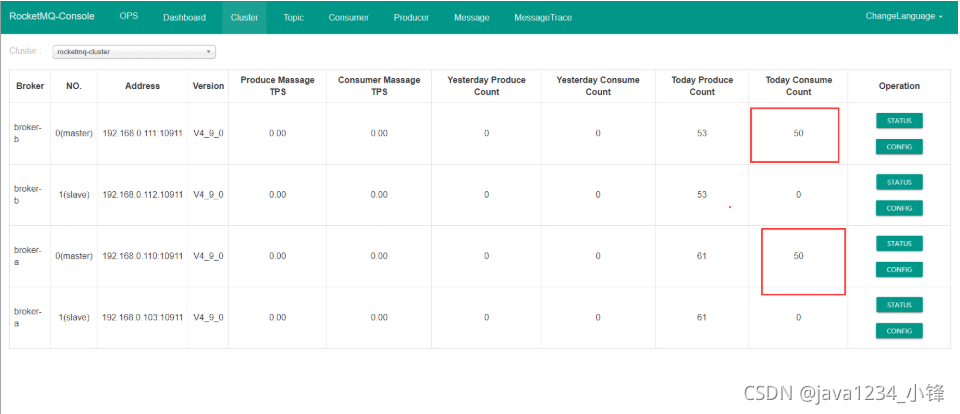Open the RocketMQ-Console home brand link
Screen dimensions: 960x414
coord(52,17)
